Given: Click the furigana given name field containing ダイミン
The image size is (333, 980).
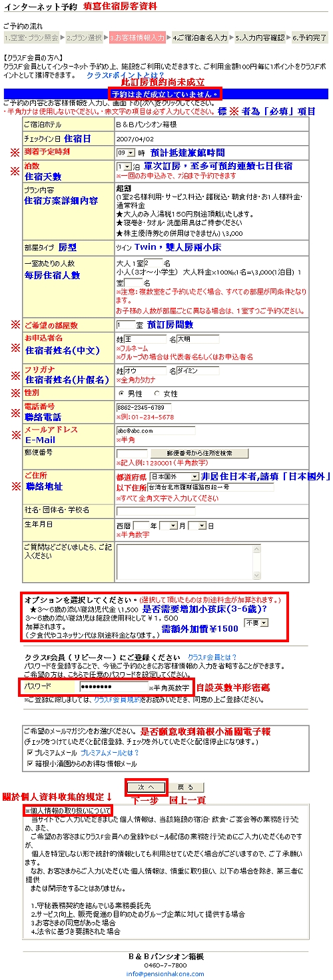Looking at the screenshot, I should click(x=197, y=370).
